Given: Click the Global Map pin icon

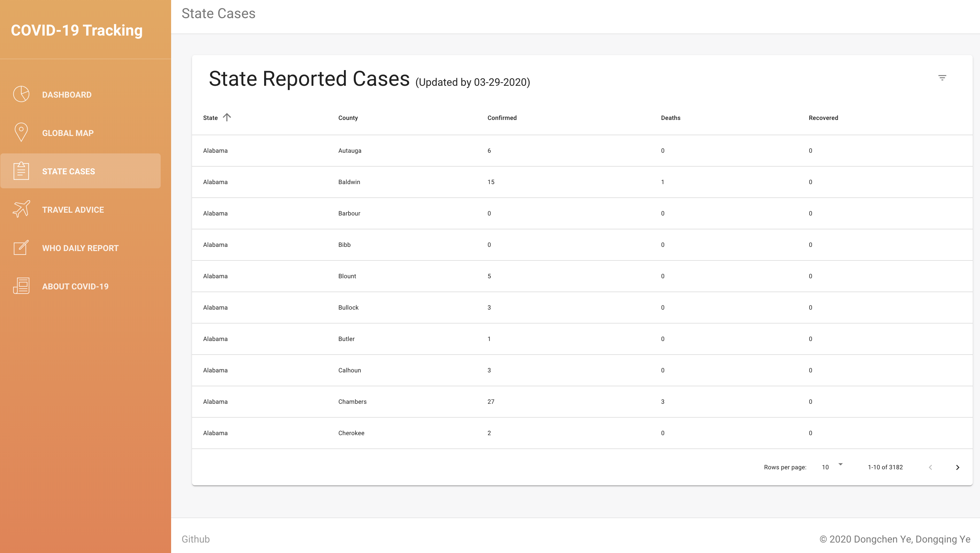Looking at the screenshot, I should coord(21,132).
